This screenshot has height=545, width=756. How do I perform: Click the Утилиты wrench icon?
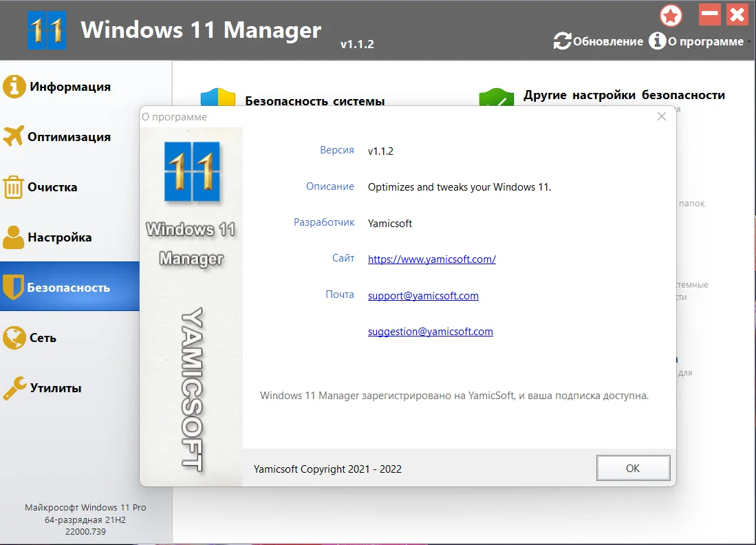[x=14, y=388]
